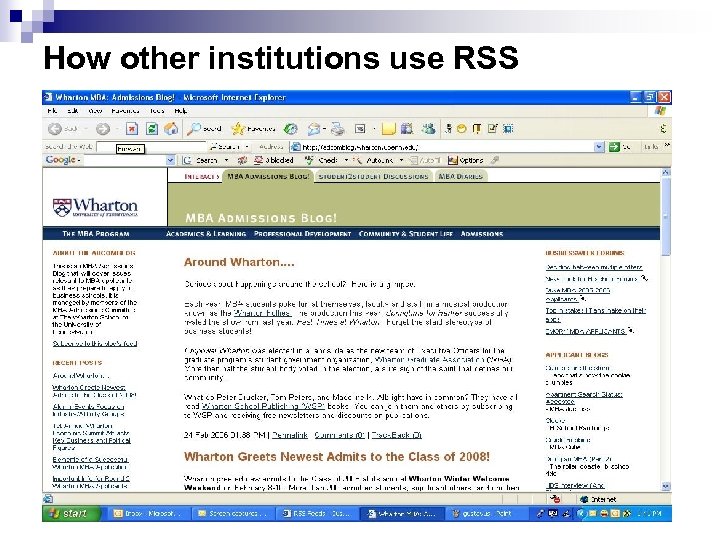Click page icon at address bar start
The height and width of the screenshot is (540, 720).
tap(296, 147)
